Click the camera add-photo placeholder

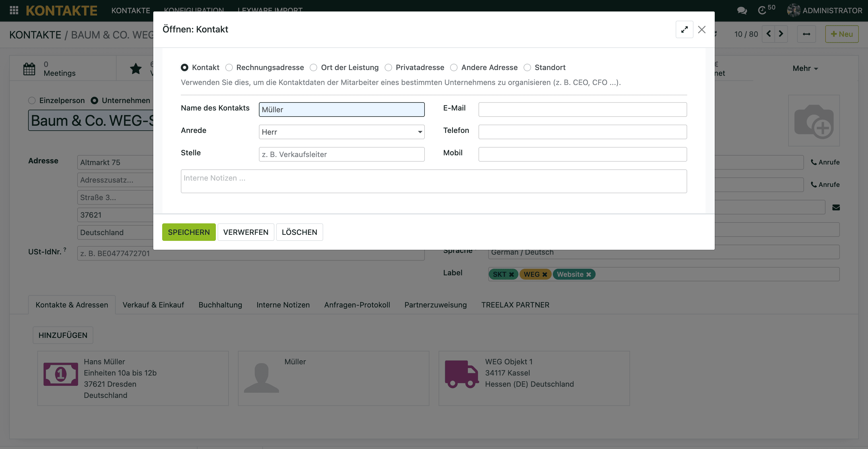[814, 121]
